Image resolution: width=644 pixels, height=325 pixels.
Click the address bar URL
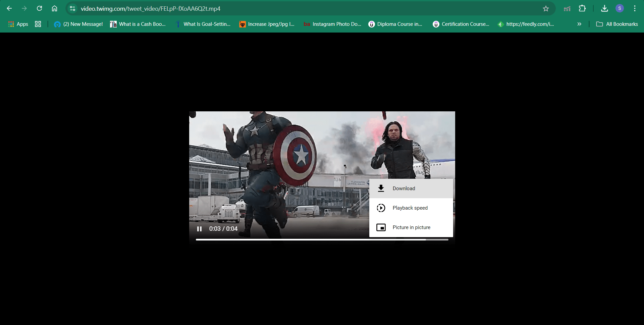pos(151,9)
